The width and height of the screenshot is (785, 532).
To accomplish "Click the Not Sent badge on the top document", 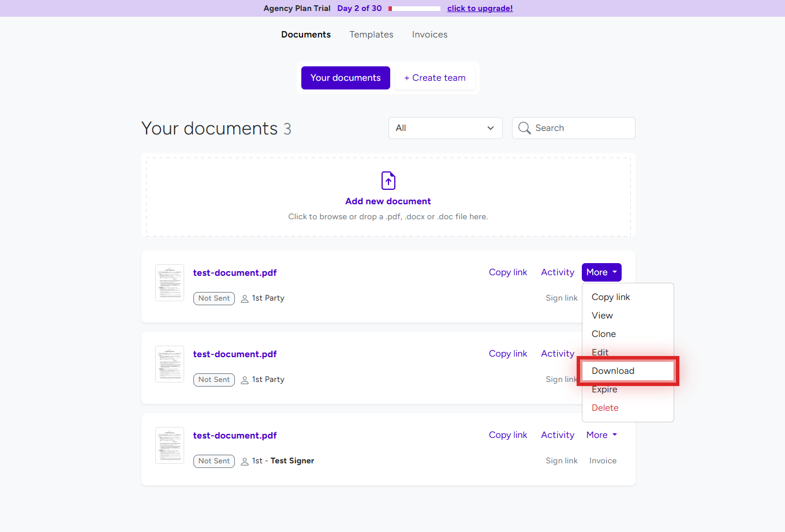I will click(214, 298).
